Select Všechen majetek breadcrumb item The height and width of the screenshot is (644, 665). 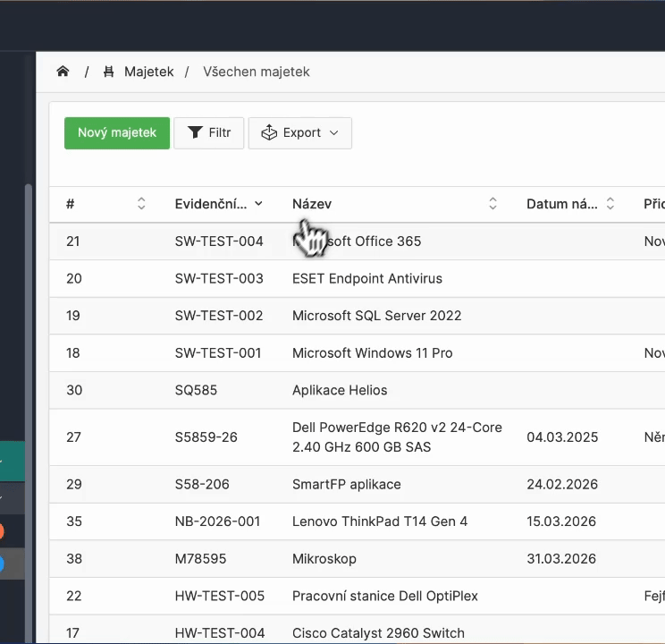click(x=256, y=72)
